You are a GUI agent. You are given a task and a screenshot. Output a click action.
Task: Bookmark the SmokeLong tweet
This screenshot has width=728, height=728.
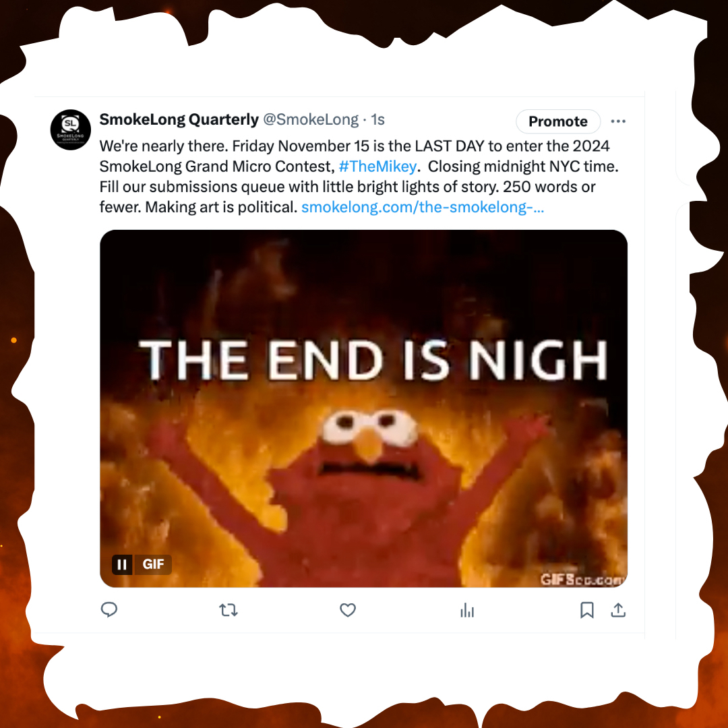587,610
